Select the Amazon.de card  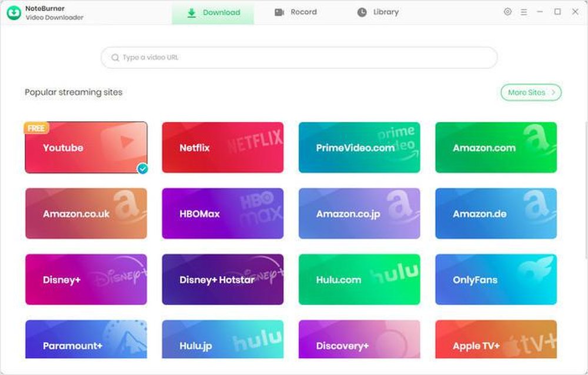[496, 213]
